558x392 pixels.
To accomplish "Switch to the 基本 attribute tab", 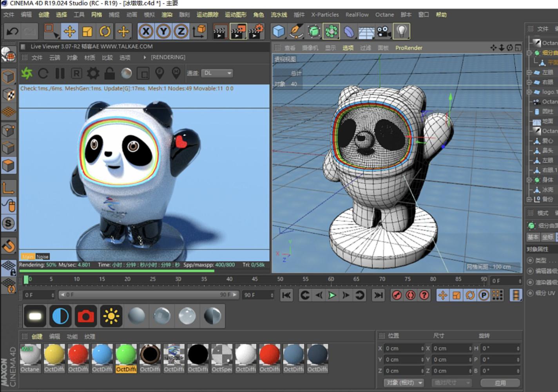I will point(533,237).
